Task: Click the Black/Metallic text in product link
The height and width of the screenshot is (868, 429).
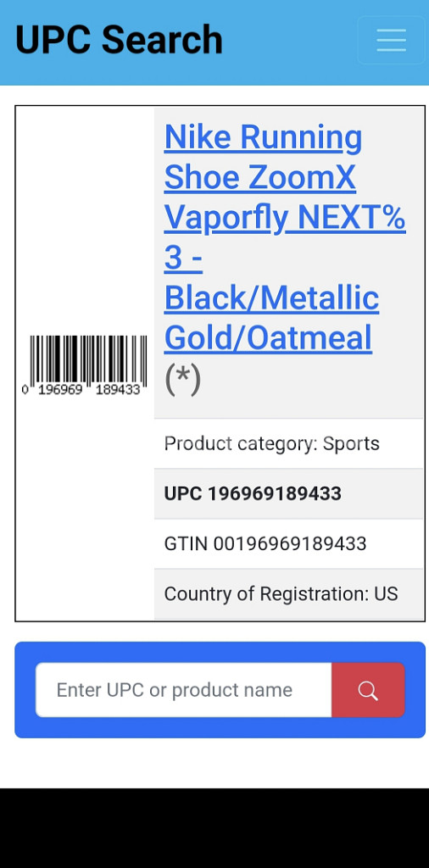Action: coord(271,298)
